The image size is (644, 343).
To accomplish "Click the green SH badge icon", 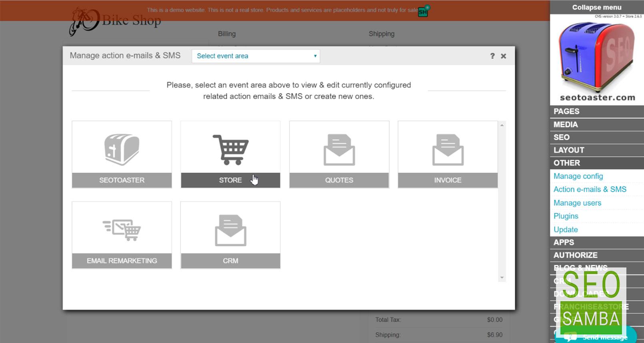I will [423, 11].
